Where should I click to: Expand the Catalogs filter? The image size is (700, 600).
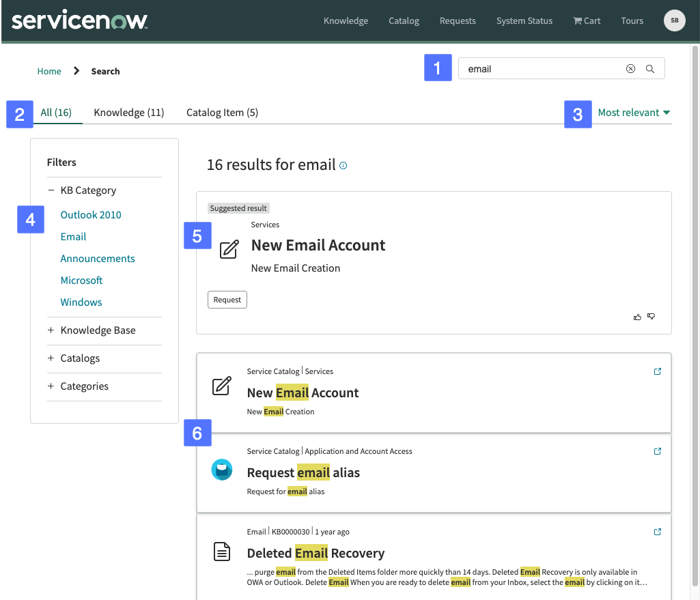[51, 358]
